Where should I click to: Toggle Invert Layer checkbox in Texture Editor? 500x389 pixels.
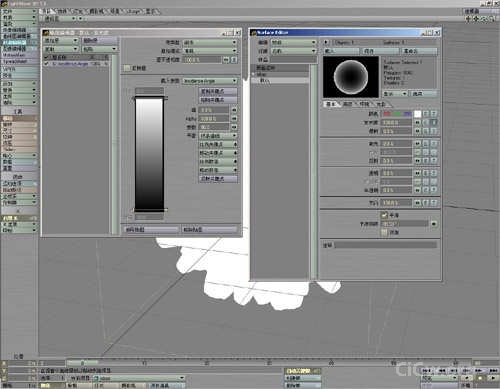pos(127,68)
